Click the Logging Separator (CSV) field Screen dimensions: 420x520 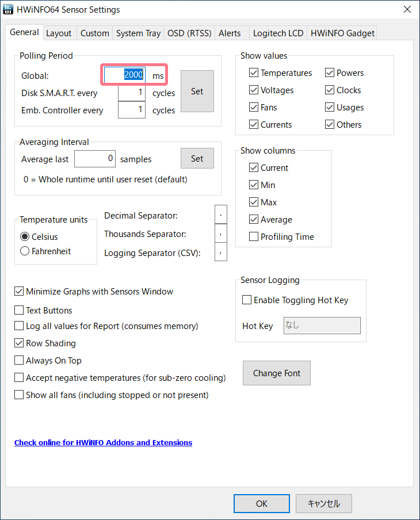pyautogui.click(x=220, y=252)
